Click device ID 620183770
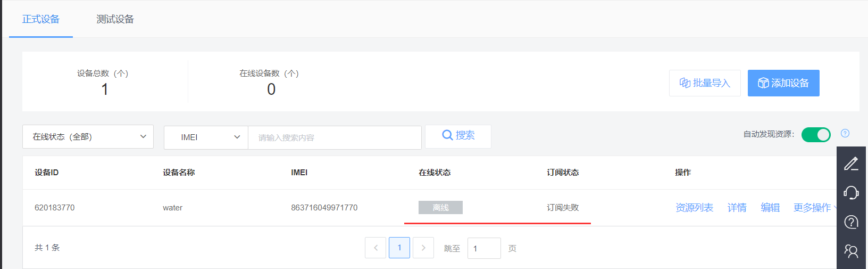The image size is (868, 269). click(x=55, y=208)
